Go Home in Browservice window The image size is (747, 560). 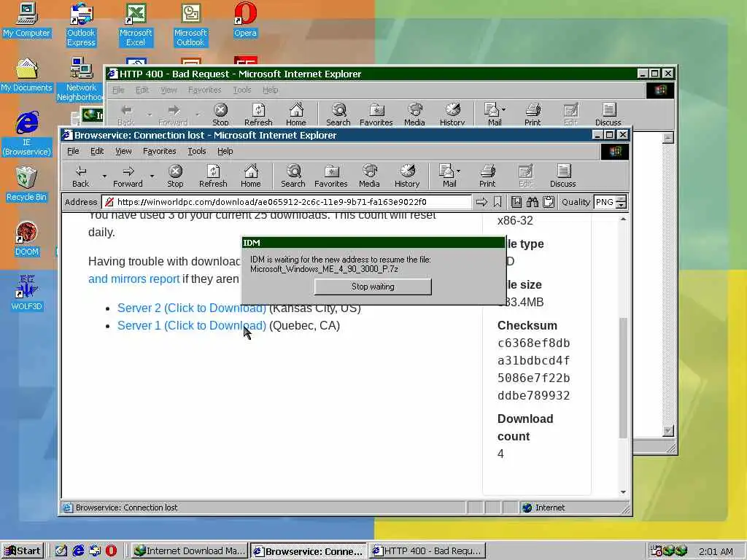tap(251, 176)
